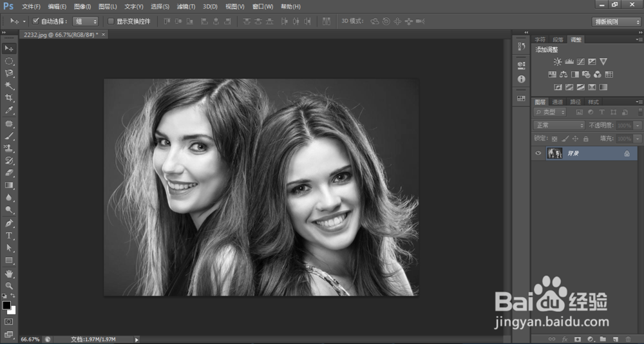This screenshot has height=344, width=644.
Task: Open the 组 auto-select dropdown
Action: (86, 21)
